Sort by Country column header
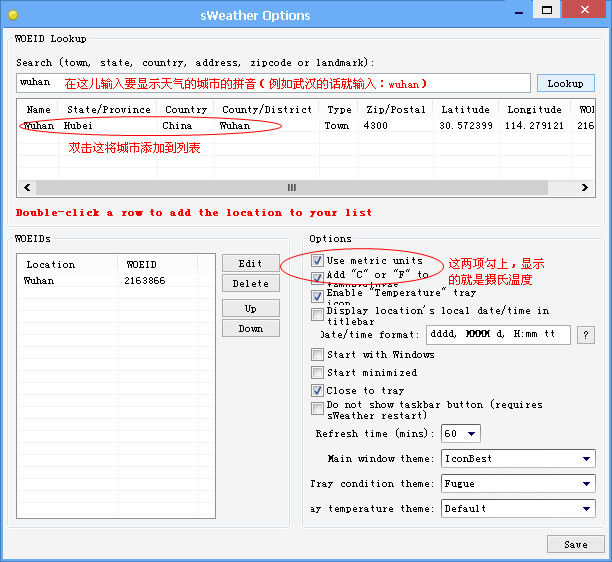Screen dimensions: 612x562 click(x=186, y=109)
